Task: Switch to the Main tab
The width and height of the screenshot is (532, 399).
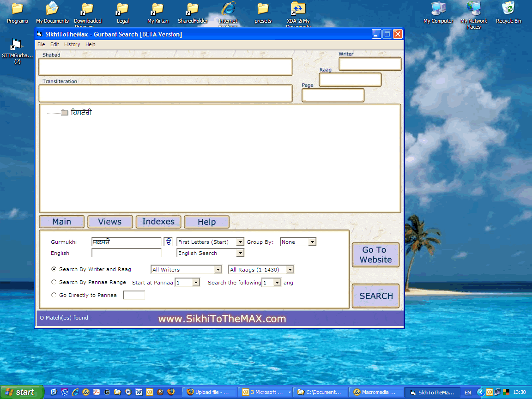Action: coord(62,222)
